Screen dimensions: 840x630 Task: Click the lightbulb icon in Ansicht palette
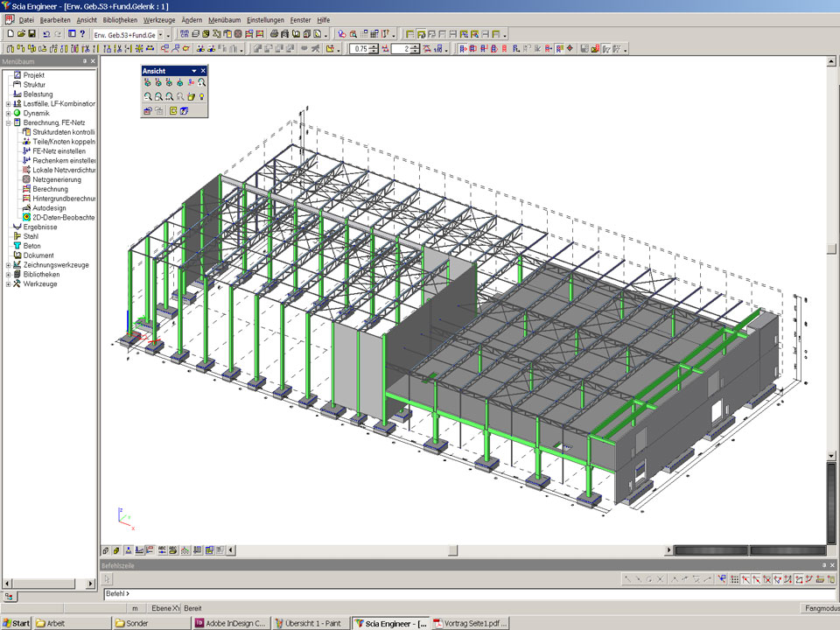click(x=201, y=96)
